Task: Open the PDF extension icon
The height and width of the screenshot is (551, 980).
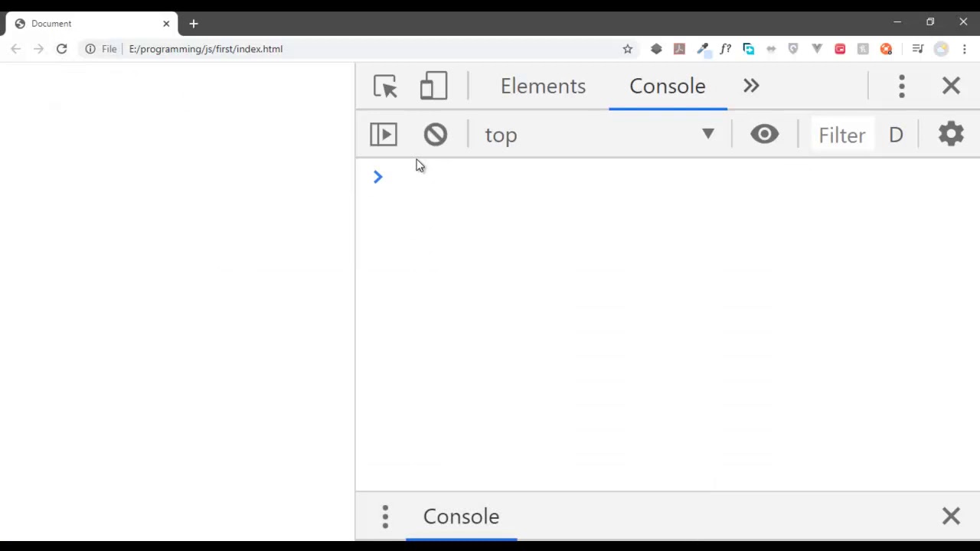Action: [x=679, y=49]
